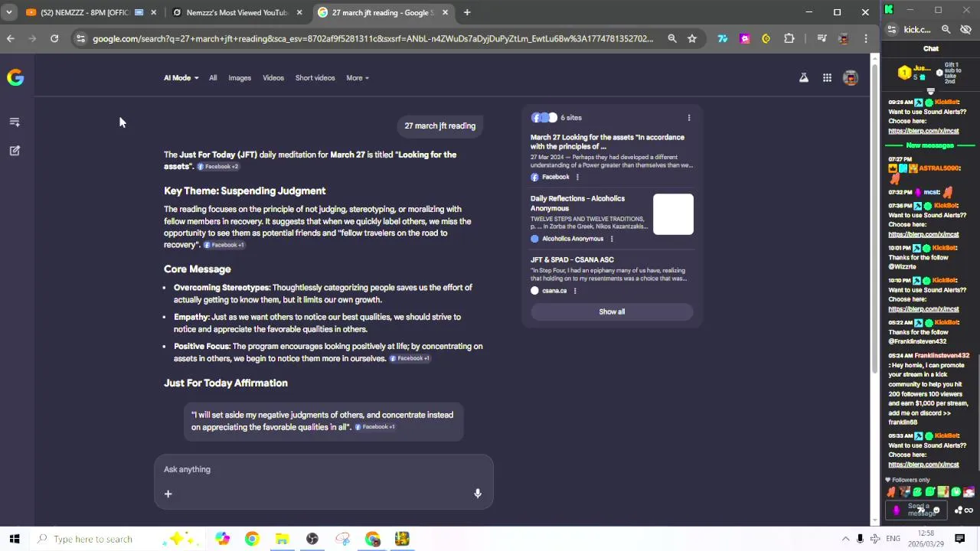Click Kick window zoom magnifier icon
The height and width of the screenshot is (551, 980).
coord(946,29)
